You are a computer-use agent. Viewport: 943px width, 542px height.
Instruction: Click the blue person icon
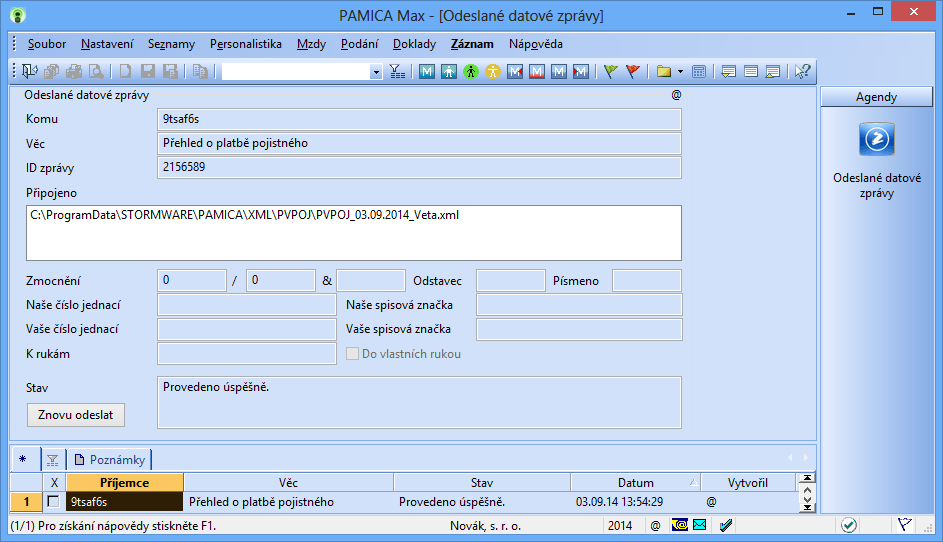449,72
